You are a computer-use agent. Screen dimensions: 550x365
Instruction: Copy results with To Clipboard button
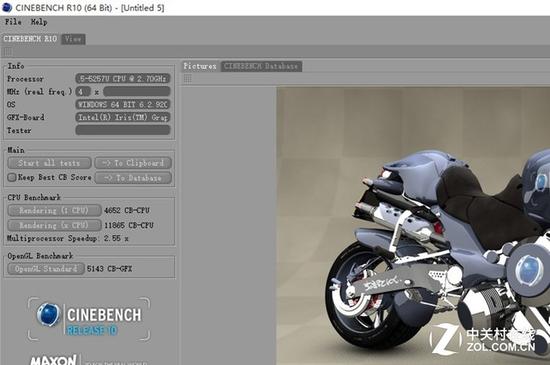tap(133, 163)
